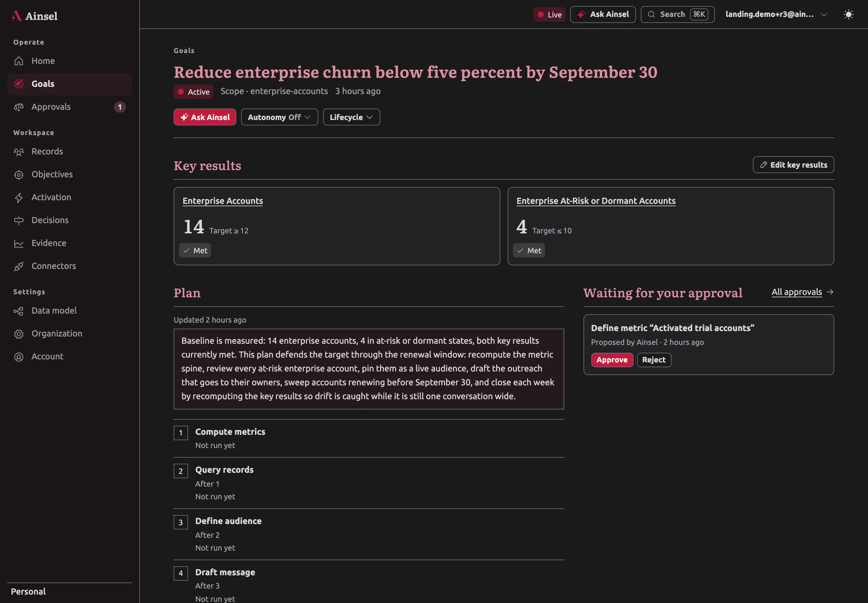This screenshot has height=603, width=868.
Task: Click the Approvals badge showing 1
Action: coord(120,107)
